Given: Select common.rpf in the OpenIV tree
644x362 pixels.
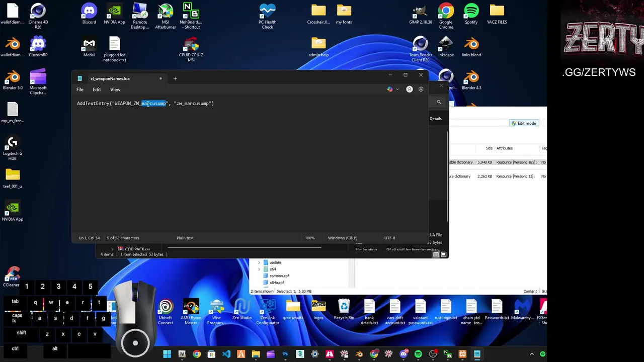Looking at the screenshot, I should click(x=279, y=276).
